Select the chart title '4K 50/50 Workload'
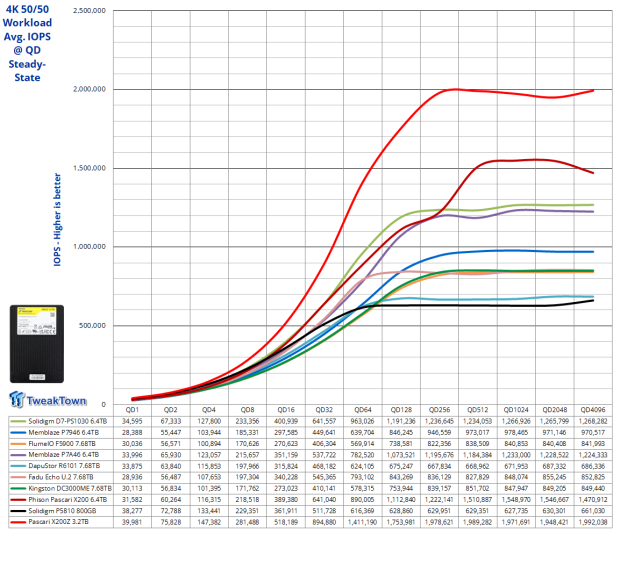 click(27, 16)
